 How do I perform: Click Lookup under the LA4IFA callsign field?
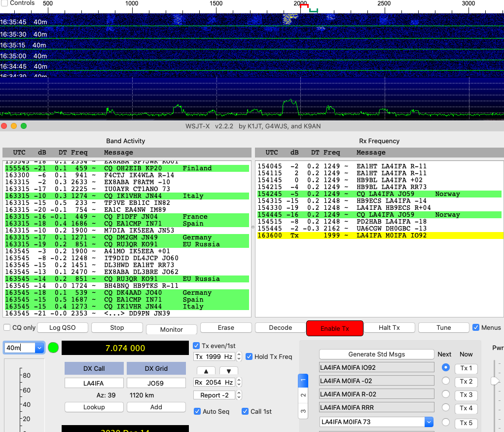[94, 406]
